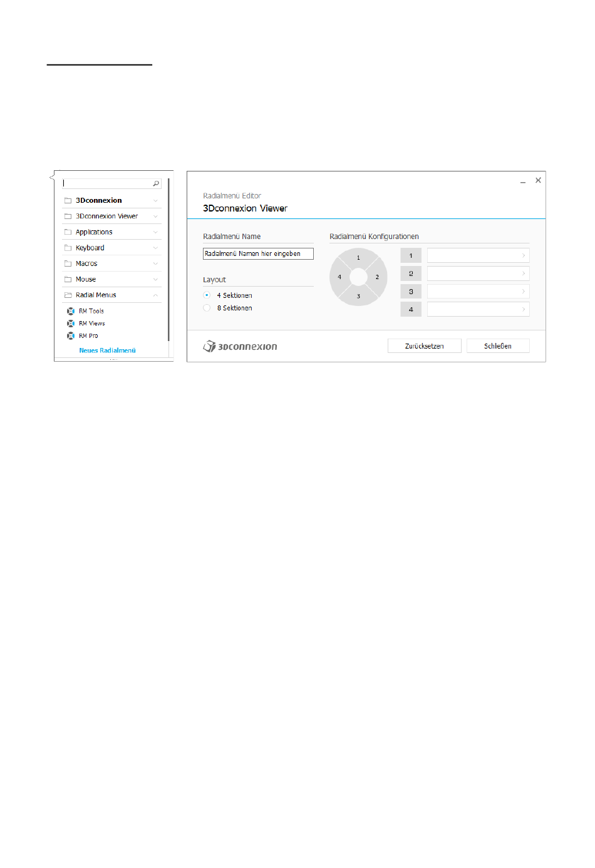Click the Neues Radialmenü link
This screenshot has width=595, height=868.
[107, 350]
